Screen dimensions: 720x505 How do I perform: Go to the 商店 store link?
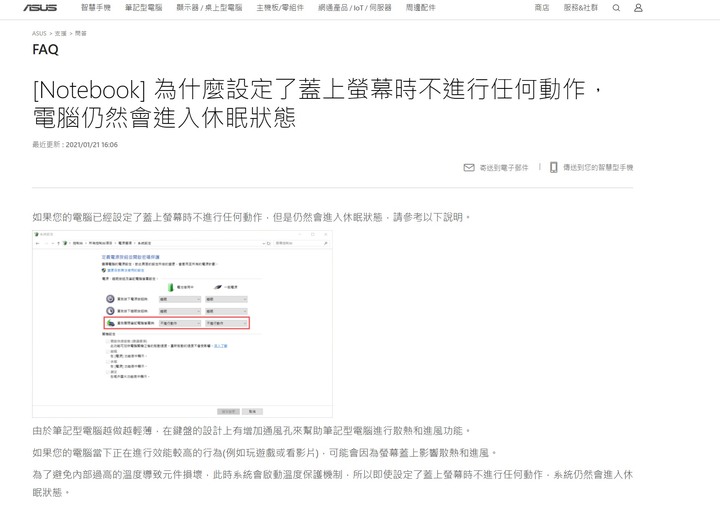[x=542, y=8]
